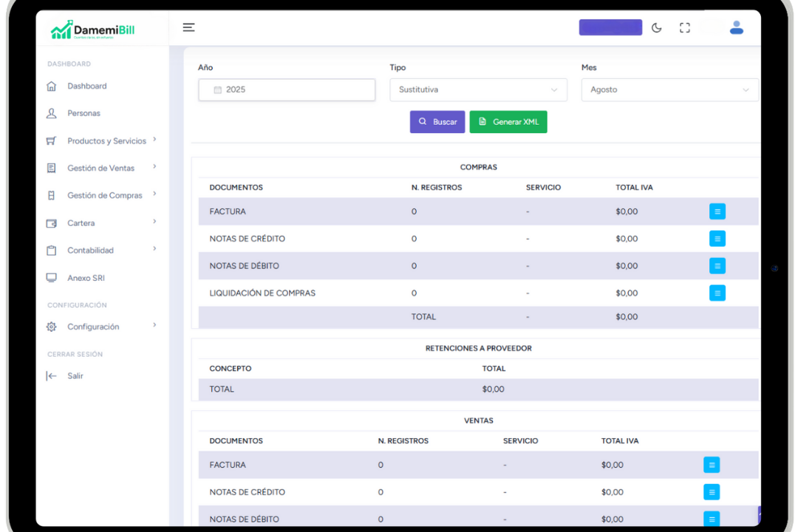Viewport: 798px width, 532px height.
Task: Click the DamemiBill logo
Action: coord(93,30)
